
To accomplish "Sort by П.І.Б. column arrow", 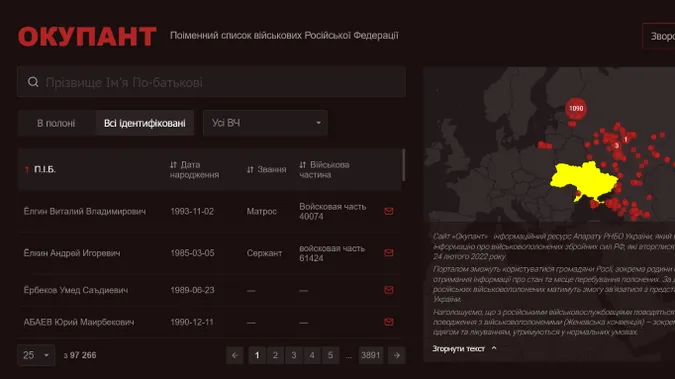I will 27,169.
